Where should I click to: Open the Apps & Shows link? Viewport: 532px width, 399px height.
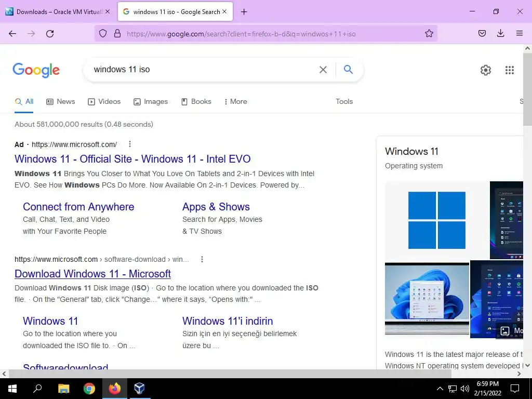pos(216,207)
